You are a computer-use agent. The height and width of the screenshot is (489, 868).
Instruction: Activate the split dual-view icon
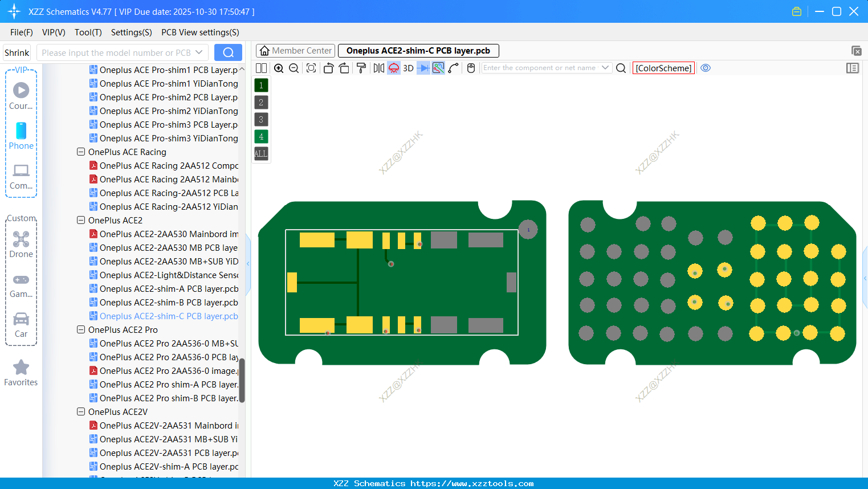[x=261, y=68]
